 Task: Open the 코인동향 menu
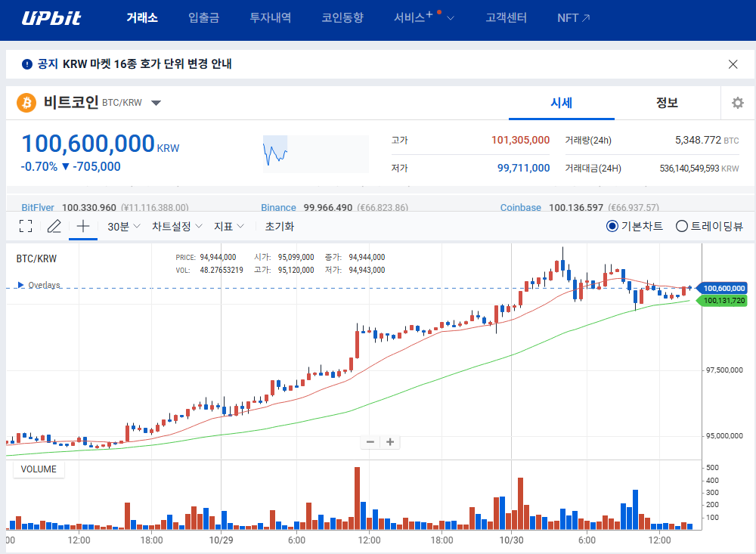pos(342,18)
